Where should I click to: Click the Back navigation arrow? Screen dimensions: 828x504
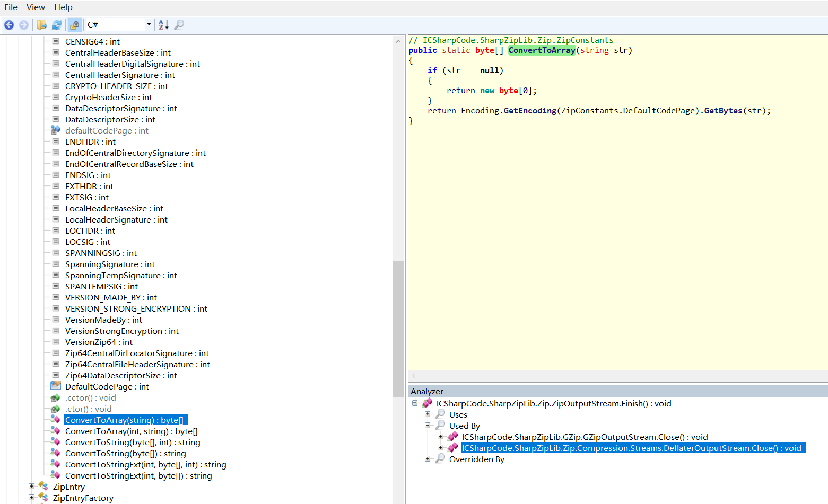9,25
